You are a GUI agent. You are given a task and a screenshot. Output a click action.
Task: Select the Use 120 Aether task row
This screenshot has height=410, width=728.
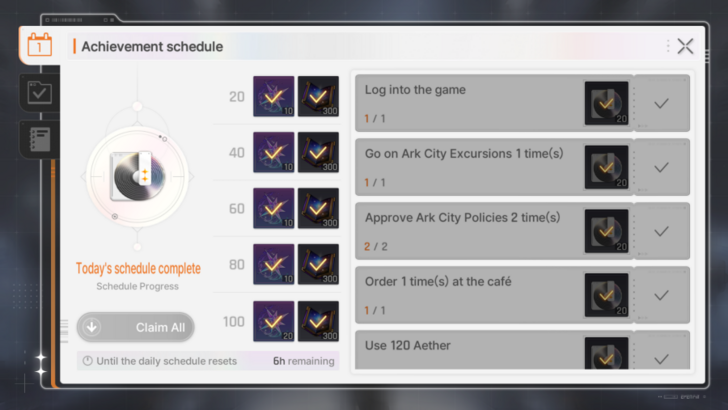coord(470,349)
